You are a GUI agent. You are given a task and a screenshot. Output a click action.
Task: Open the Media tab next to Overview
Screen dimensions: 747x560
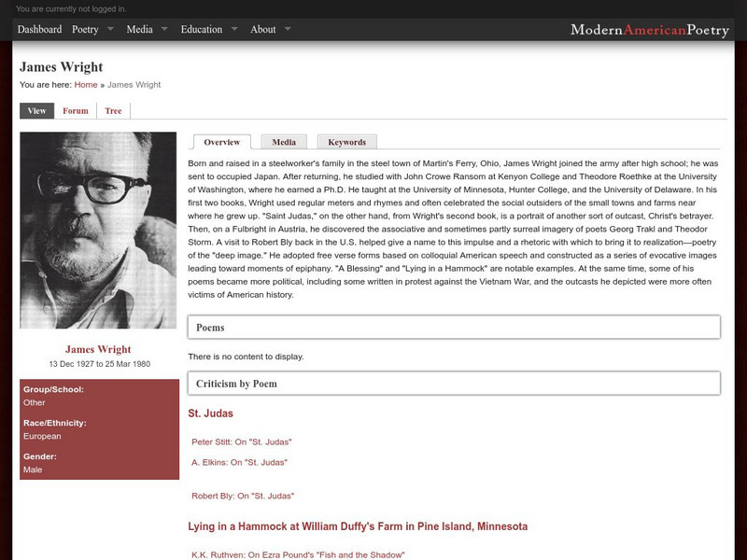click(x=285, y=141)
